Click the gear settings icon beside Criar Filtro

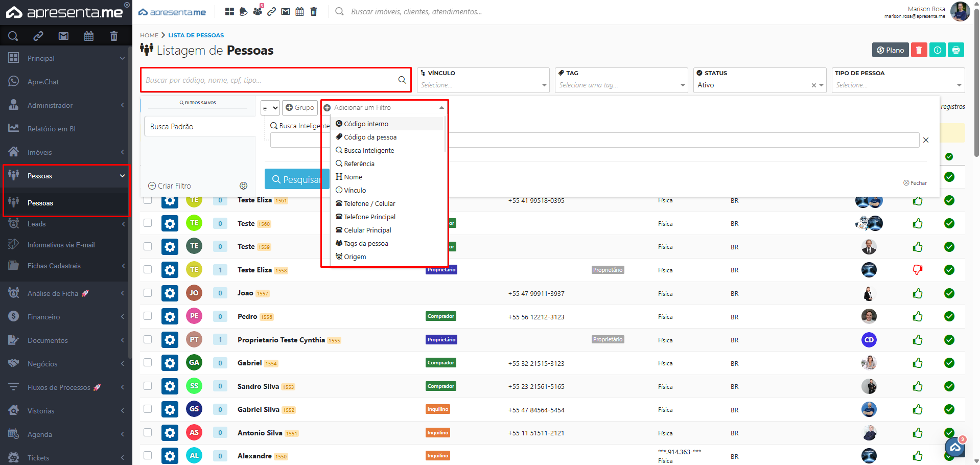(x=243, y=185)
